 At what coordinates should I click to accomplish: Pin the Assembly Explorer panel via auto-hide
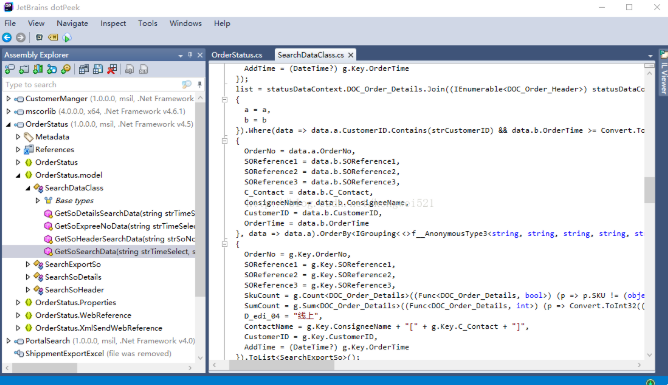(x=190, y=55)
